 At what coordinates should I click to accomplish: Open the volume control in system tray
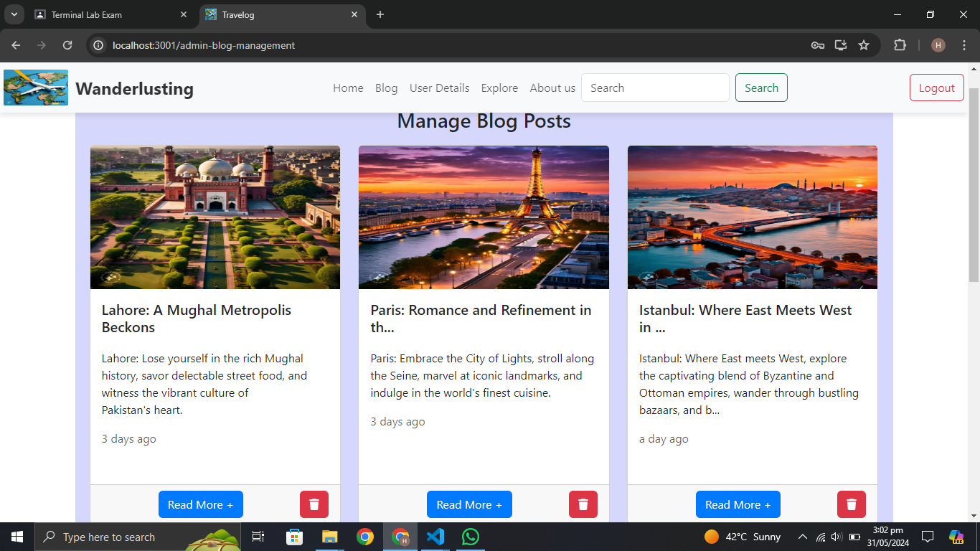(837, 537)
